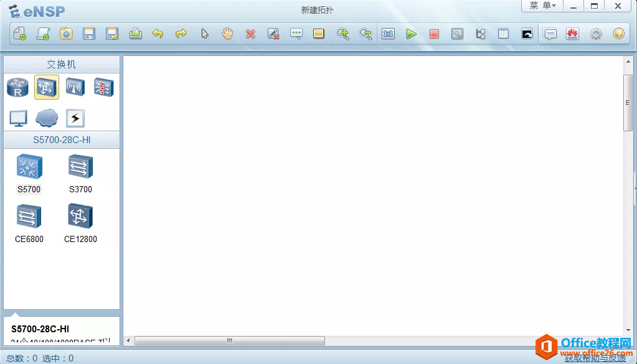Image resolution: width=637 pixels, height=364 pixels.
Task: Save the current topology
Action: coord(89,34)
